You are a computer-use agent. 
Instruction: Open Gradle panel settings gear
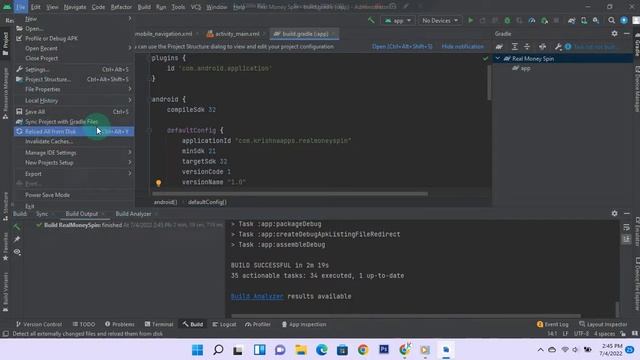[x=615, y=34]
